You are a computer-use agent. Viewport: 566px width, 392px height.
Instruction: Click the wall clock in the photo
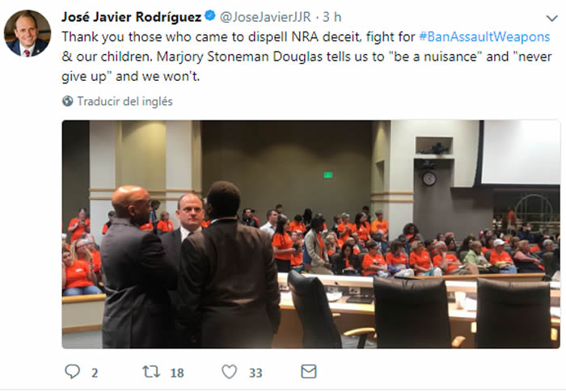pos(429,179)
